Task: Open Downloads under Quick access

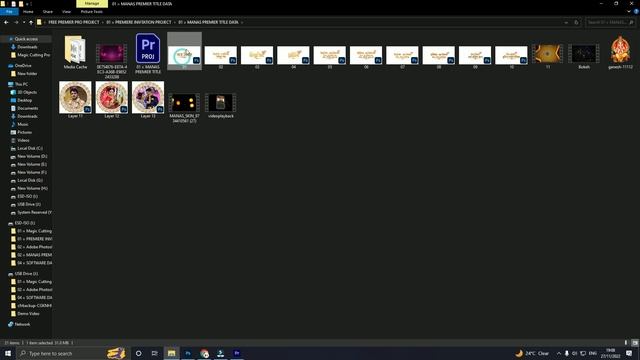Action: [x=27, y=47]
